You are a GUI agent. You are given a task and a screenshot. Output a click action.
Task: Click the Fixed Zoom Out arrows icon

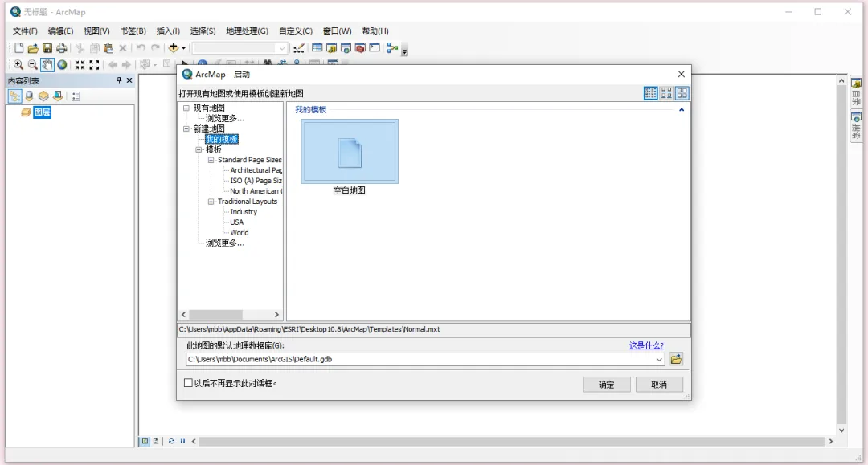click(94, 65)
